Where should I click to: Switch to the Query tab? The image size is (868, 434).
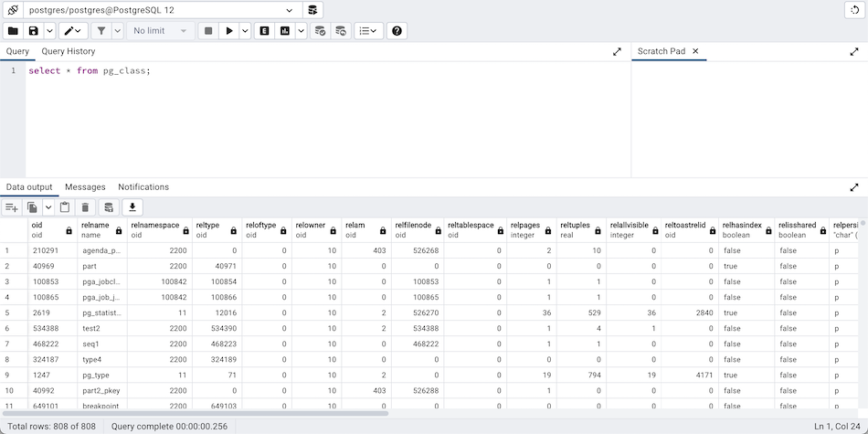coord(17,51)
